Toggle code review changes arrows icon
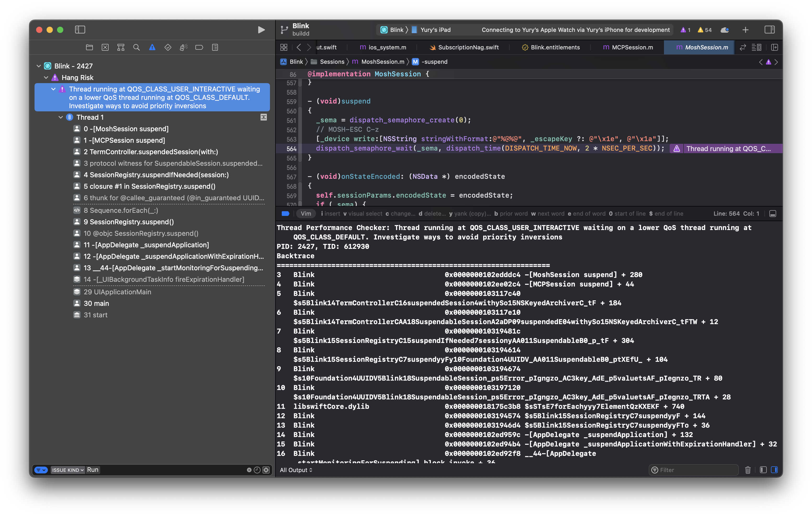Image resolution: width=812 pixels, height=516 pixels. (x=743, y=47)
